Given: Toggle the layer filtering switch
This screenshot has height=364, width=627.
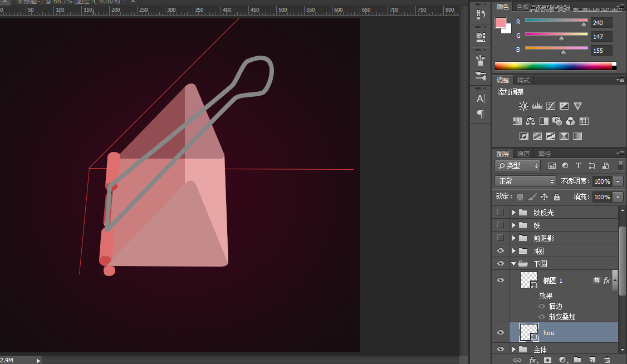Looking at the screenshot, I should [x=621, y=165].
